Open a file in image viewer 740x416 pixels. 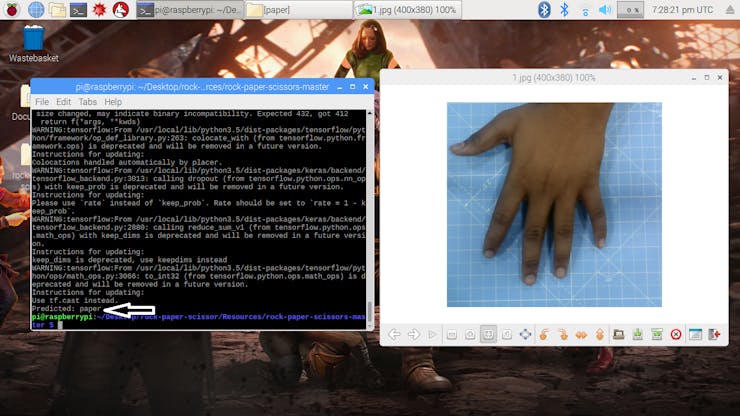pyautogui.click(x=619, y=334)
